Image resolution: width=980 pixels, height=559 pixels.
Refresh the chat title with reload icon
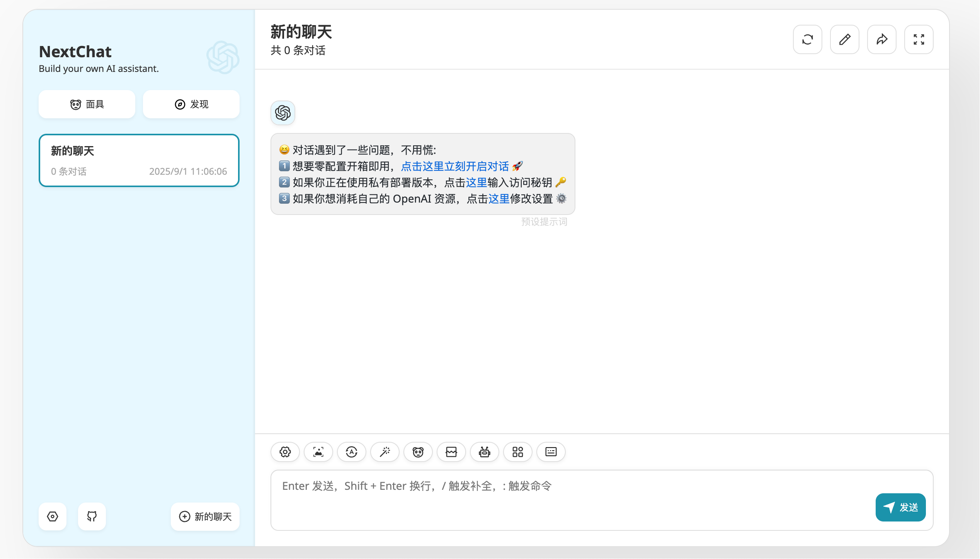point(808,39)
